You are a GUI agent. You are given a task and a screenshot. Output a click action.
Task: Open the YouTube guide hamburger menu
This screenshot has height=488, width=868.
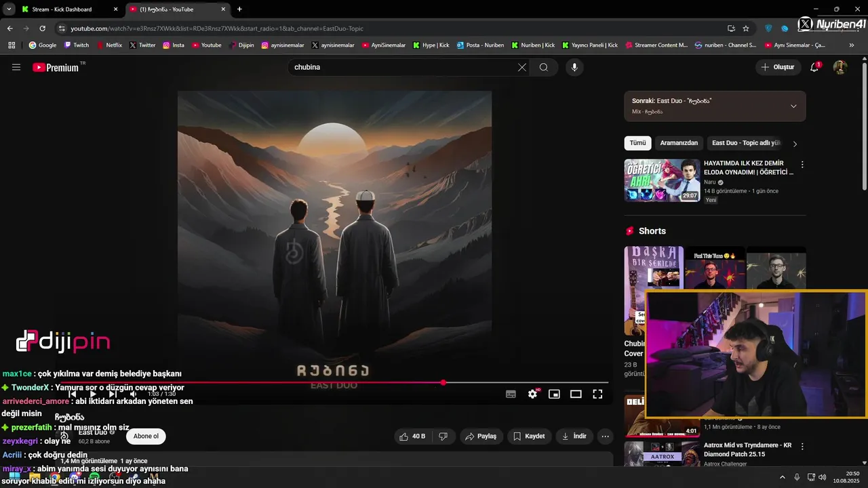16,67
